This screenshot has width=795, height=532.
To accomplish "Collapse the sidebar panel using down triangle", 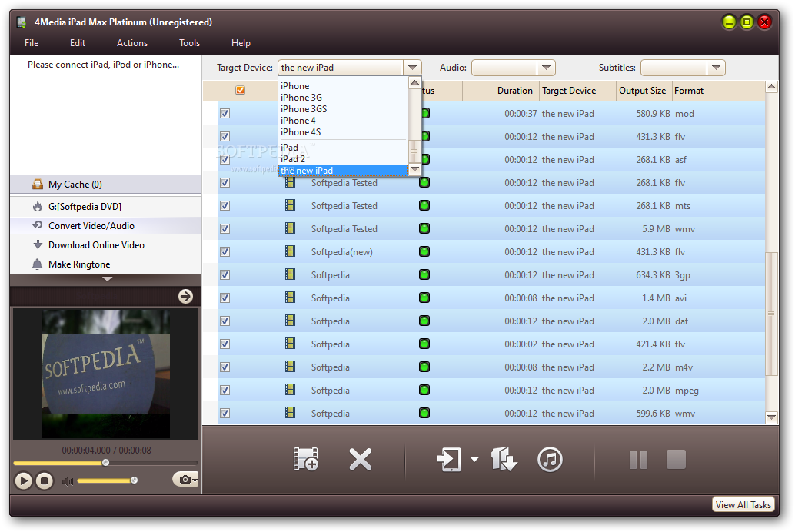I will pyautogui.click(x=107, y=279).
